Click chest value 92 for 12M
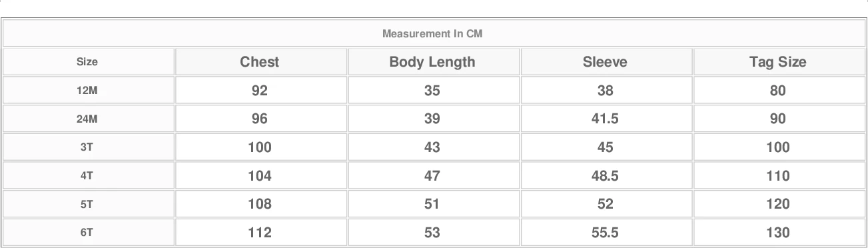The height and width of the screenshot is (248, 868). coord(260,91)
